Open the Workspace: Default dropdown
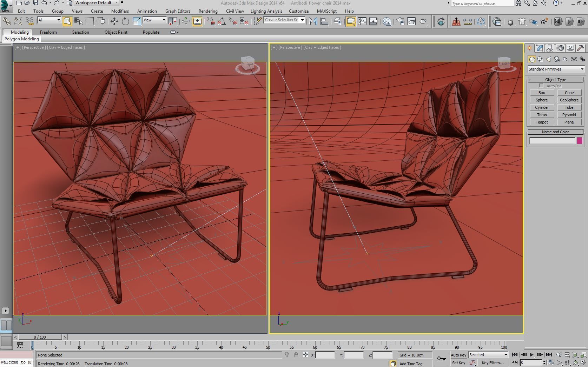 (x=97, y=3)
